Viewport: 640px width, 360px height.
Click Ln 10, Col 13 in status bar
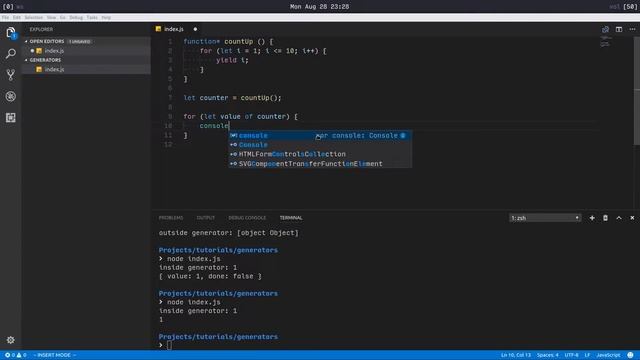tap(516, 355)
